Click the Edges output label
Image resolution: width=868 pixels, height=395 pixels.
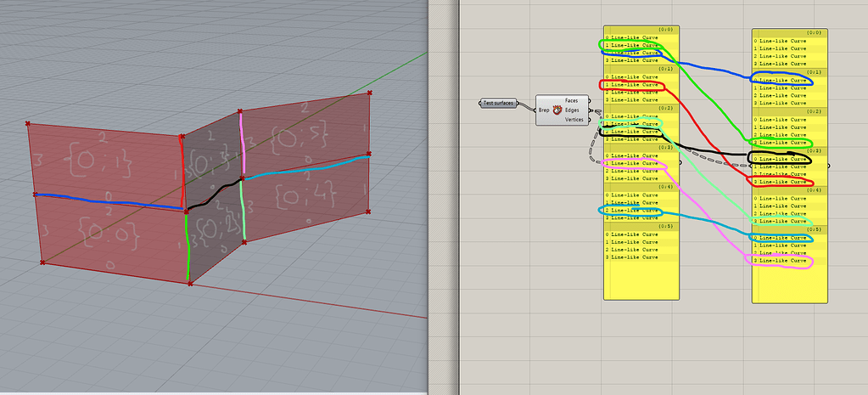pyautogui.click(x=572, y=110)
